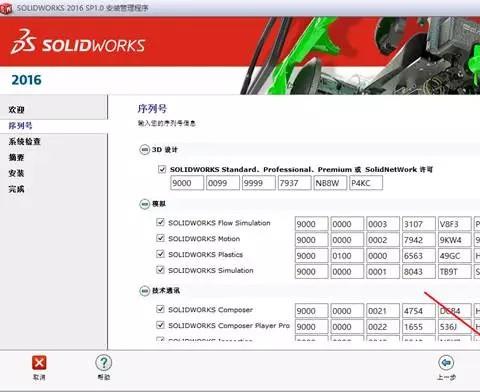Click the SOLIDWORKS title bar app icon
480x392 pixels.
pyautogui.click(x=6, y=8)
